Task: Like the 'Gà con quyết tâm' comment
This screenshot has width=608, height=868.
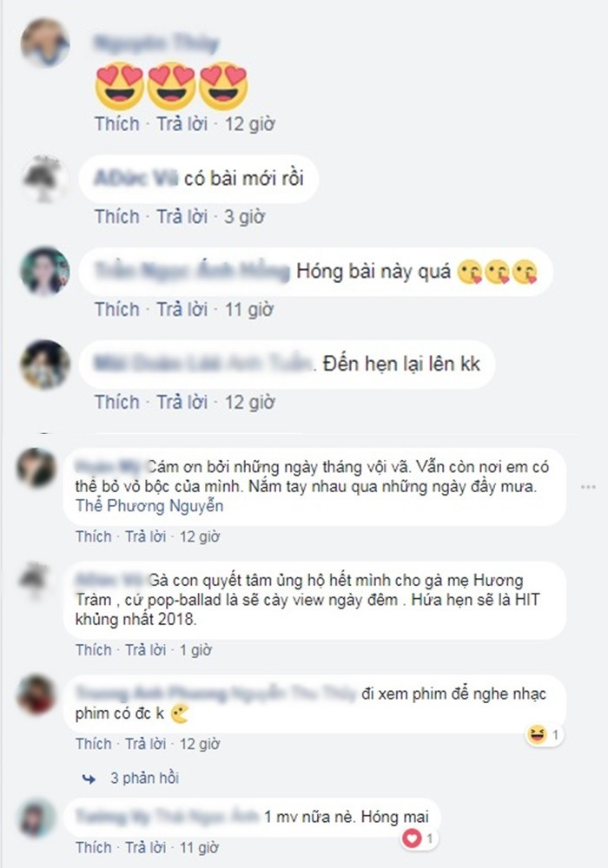Action: [x=94, y=650]
